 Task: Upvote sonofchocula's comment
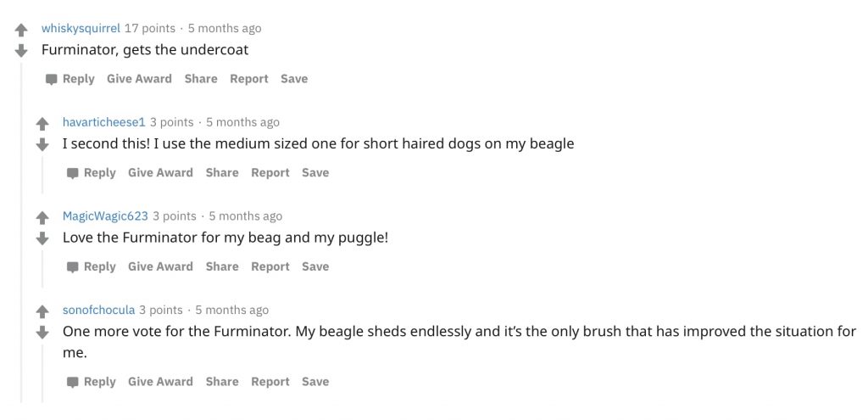(43, 312)
